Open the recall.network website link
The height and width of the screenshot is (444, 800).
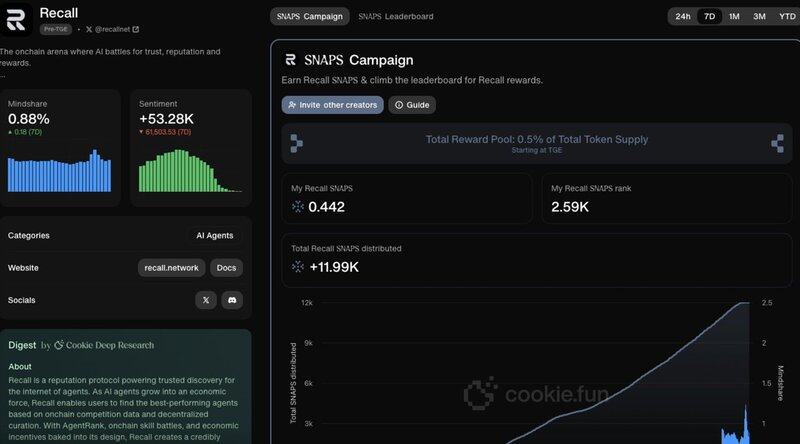(x=171, y=267)
